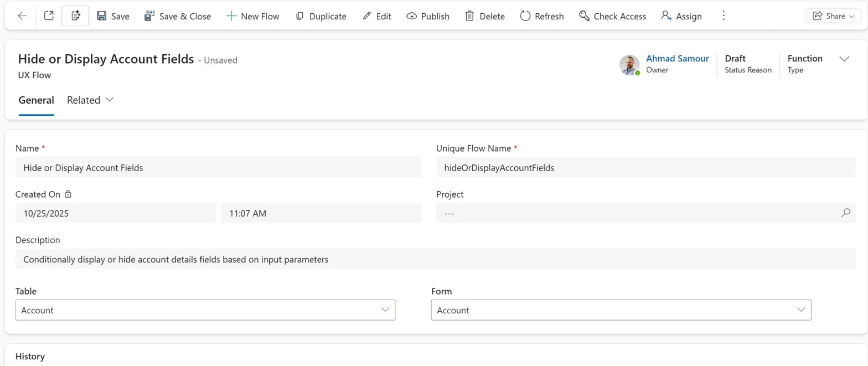The width and height of the screenshot is (868, 366).
Task: Open Check Access
Action: pyautogui.click(x=613, y=16)
